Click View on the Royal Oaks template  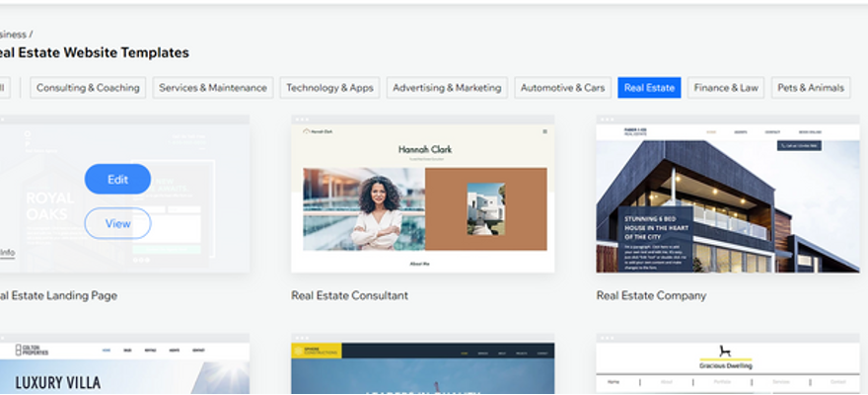tap(117, 223)
